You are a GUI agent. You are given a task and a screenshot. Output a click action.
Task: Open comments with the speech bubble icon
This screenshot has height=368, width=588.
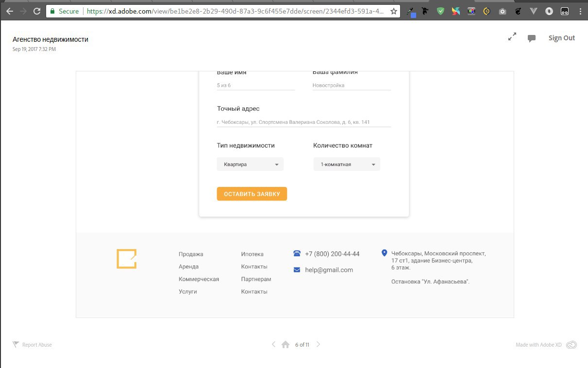pos(532,38)
